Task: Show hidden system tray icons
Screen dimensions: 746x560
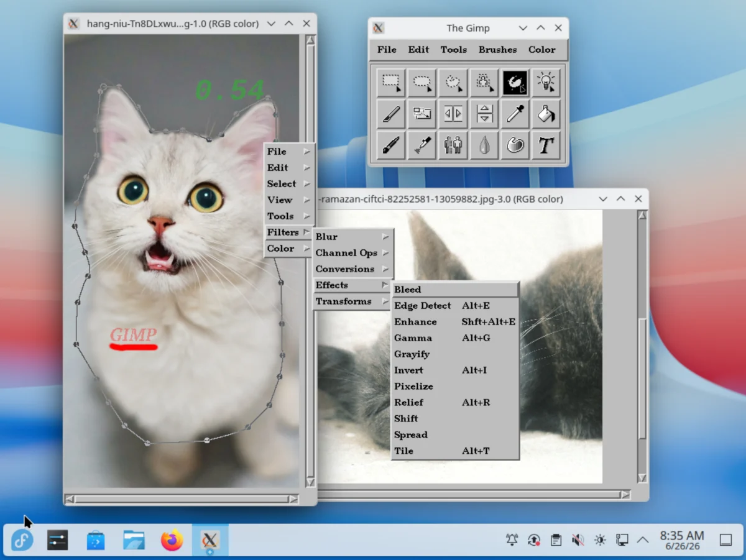Action: (643, 540)
